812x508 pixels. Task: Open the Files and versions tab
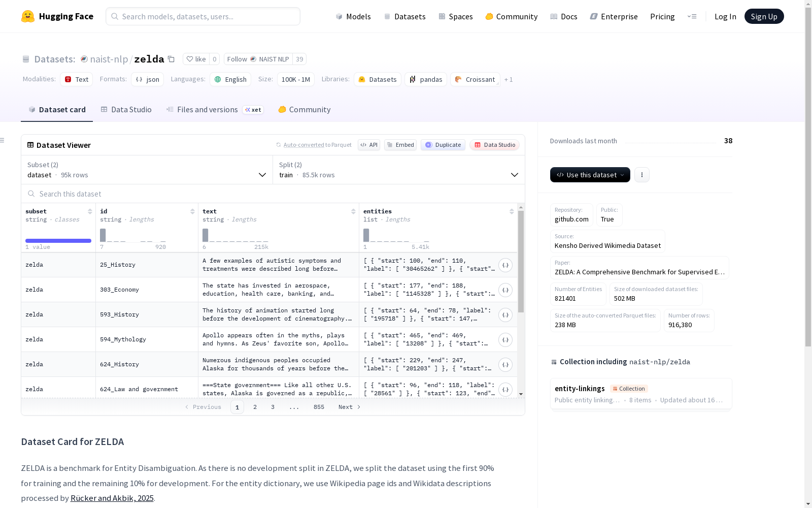[215, 110]
